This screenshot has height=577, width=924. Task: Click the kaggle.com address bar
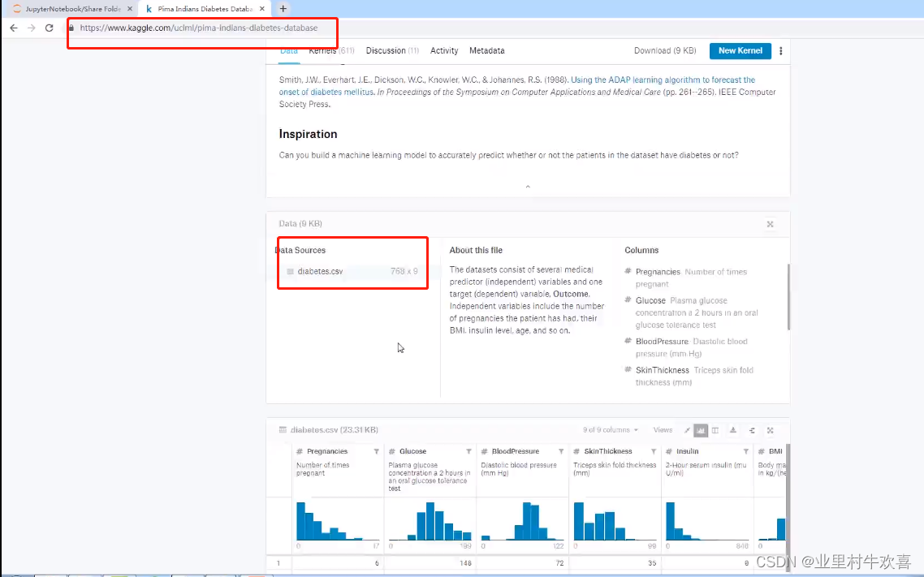pos(199,28)
